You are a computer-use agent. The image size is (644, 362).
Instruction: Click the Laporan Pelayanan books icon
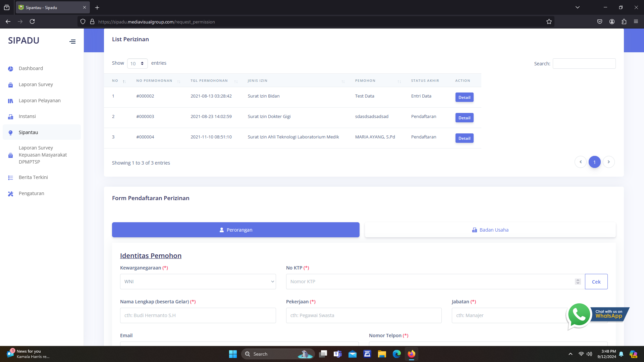click(x=11, y=101)
